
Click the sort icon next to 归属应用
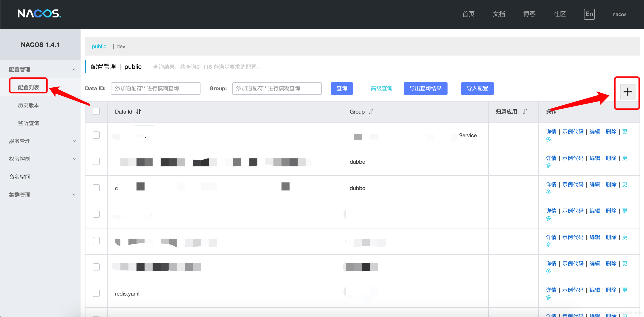[525, 112]
